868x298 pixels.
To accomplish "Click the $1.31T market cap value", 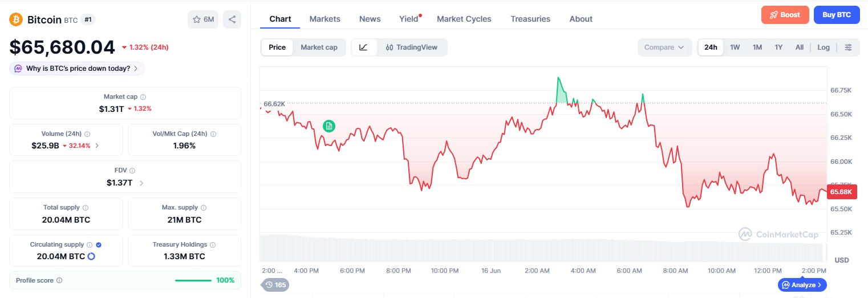I will tap(111, 108).
